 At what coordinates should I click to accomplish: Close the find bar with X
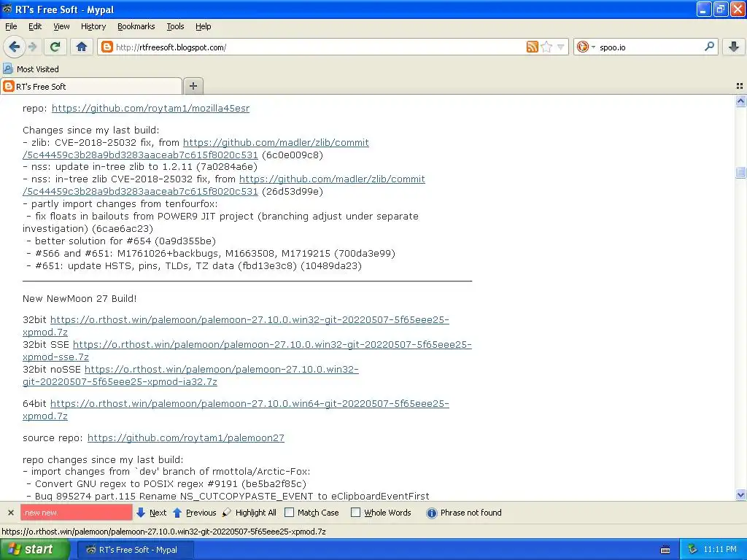10,513
